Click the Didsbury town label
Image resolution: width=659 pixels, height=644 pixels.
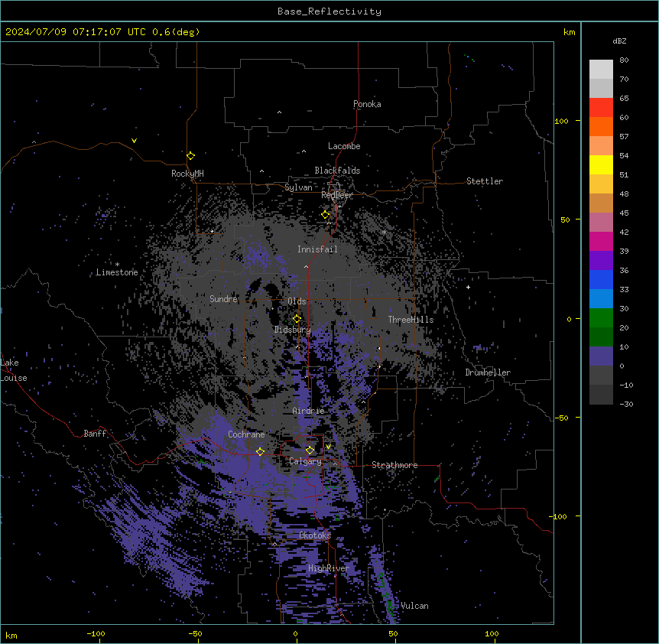click(x=293, y=330)
